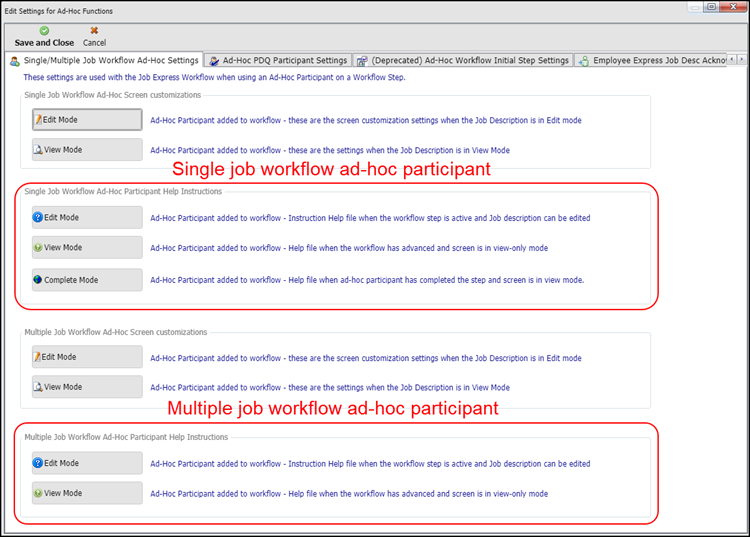Image resolution: width=750 pixels, height=537 pixels.
Task: Switch to Ad-Hoc PDQ Participant Settings tab
Action: coord(278,60)
